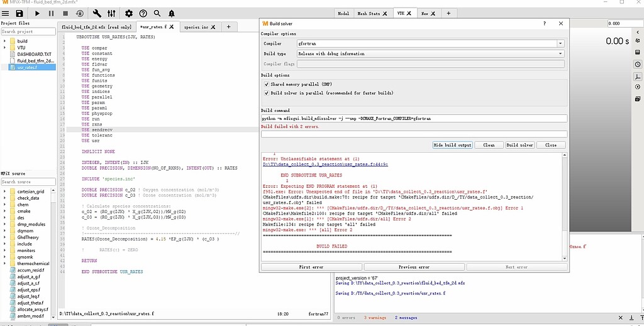Click the magnifier search icon in toolbar
Screen dimensions: 644x326
pyautogui.click(x=157, y=13)
